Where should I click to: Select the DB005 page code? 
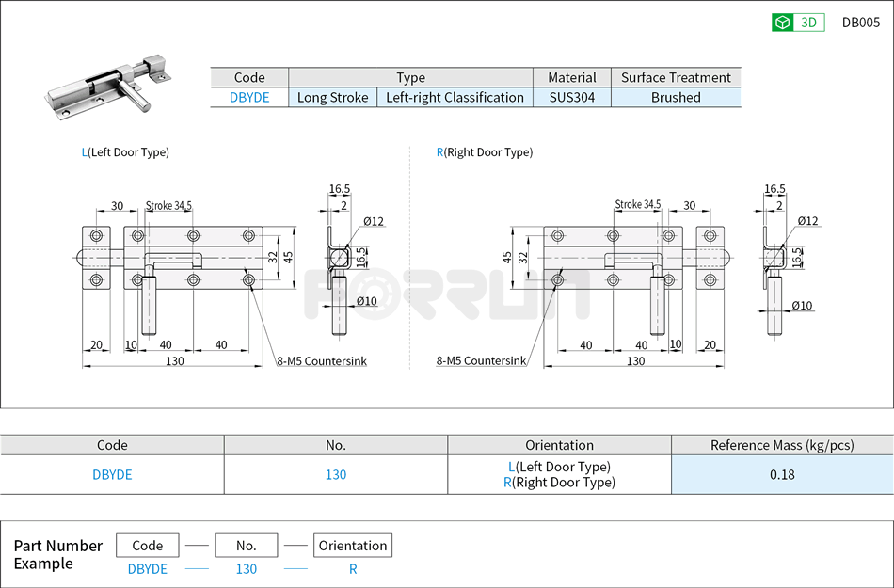click(x=863, y=22)
